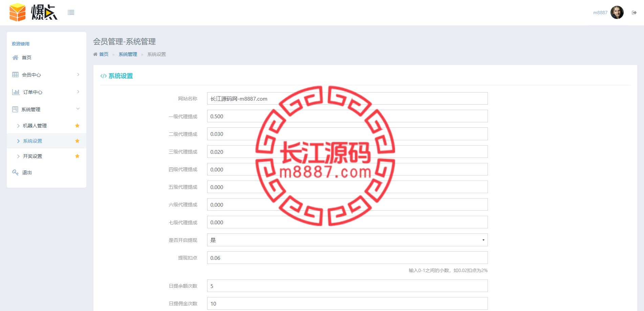
Task: Open the 是否开启提现 dropdown
Action: point(347,240)
